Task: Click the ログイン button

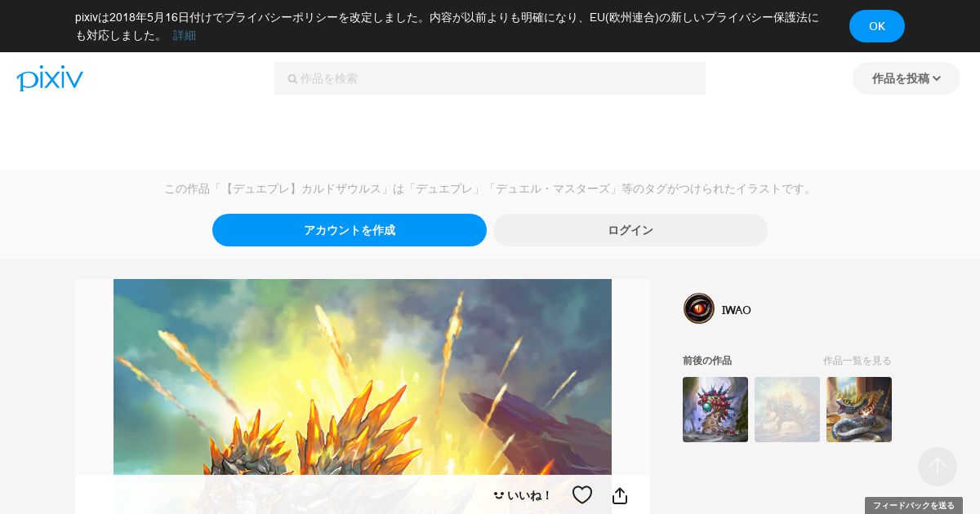Action: [x=630, y=230]
